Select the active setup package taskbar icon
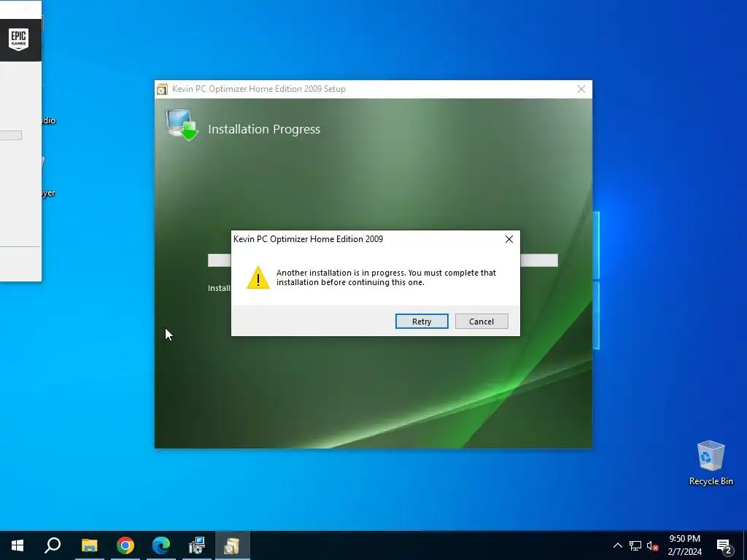 tap(232, 545)
